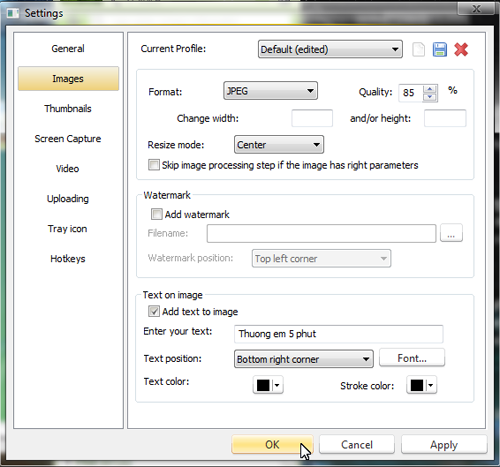The height and width of the screenshot is (467, 500).
Task: Click the new profile blank page icon
Action: [418, 50]
